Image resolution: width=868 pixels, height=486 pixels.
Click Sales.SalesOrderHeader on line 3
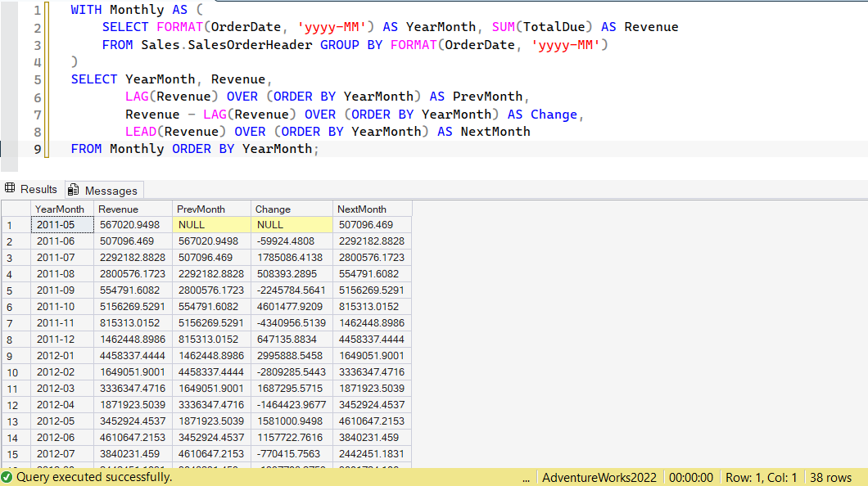[226, 45]
